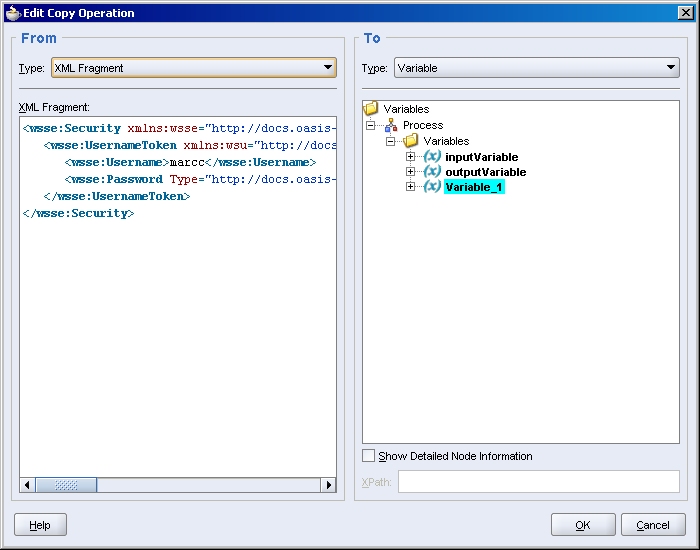Image resolution: width=700 pixels, height=550 pixels.
Task: Open the To Type dropdown
Action: [x=671, y=68]
